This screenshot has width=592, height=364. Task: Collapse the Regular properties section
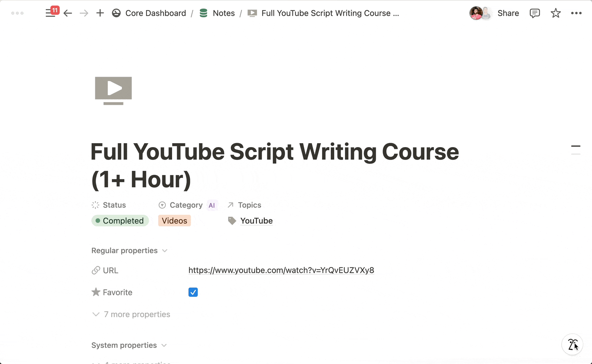129,251
